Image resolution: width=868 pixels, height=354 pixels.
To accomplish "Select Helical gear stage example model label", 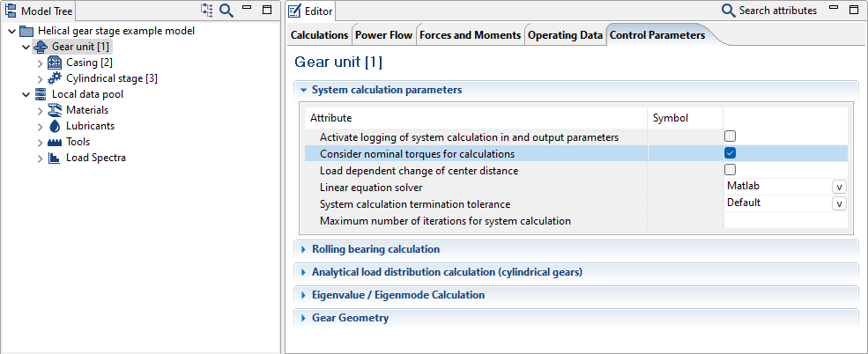I will (x=116, y=31).
